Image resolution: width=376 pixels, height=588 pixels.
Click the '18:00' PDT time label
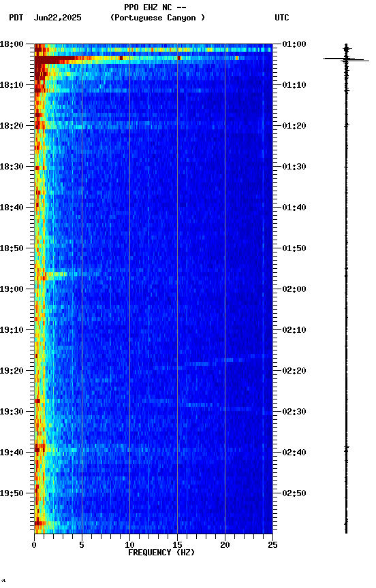pyautogui.click(x=12, y=44)
